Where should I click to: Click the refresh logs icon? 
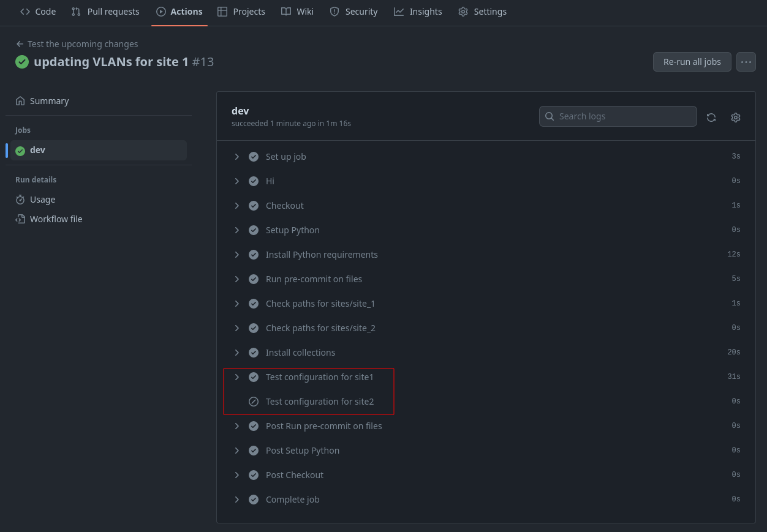(711, 117)
